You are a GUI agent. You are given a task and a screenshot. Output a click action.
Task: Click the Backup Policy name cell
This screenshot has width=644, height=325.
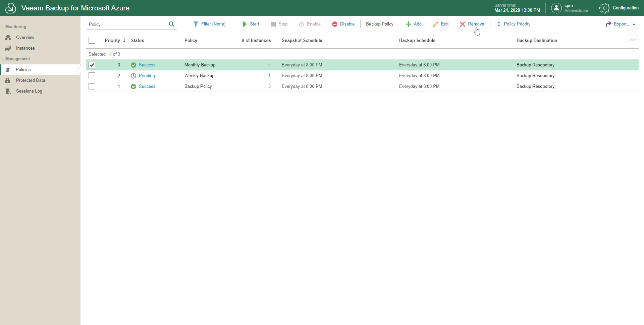coord(198,87)
